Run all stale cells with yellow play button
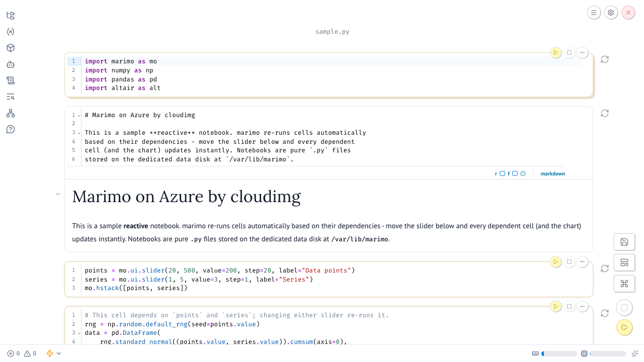 624,327
